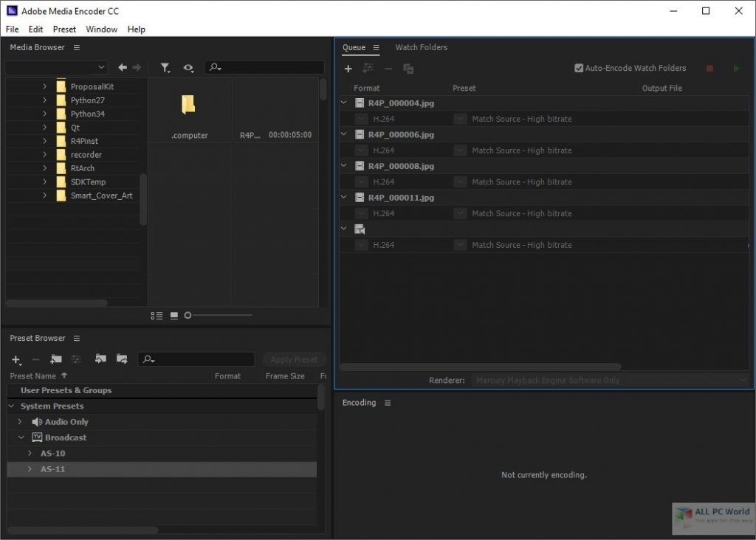Switch Media Browser to list view
This screenshot has width=756, height=540.
tap(157, 316)
